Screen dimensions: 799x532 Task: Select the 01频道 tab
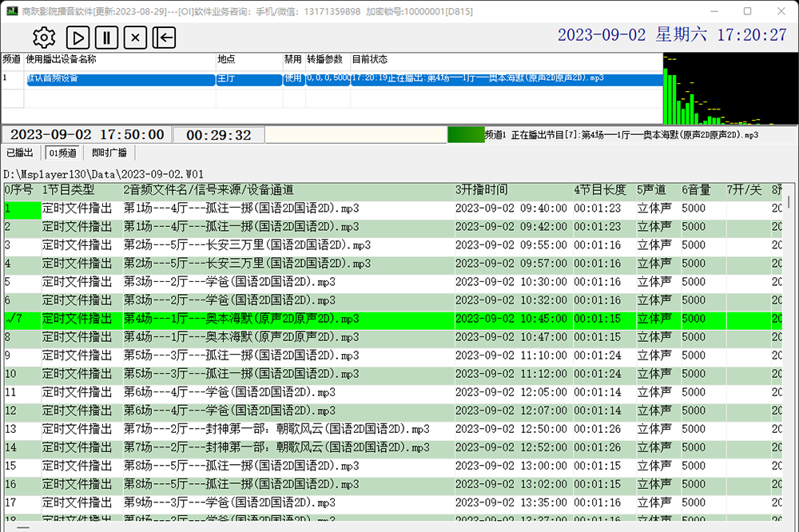coord(62,153)
